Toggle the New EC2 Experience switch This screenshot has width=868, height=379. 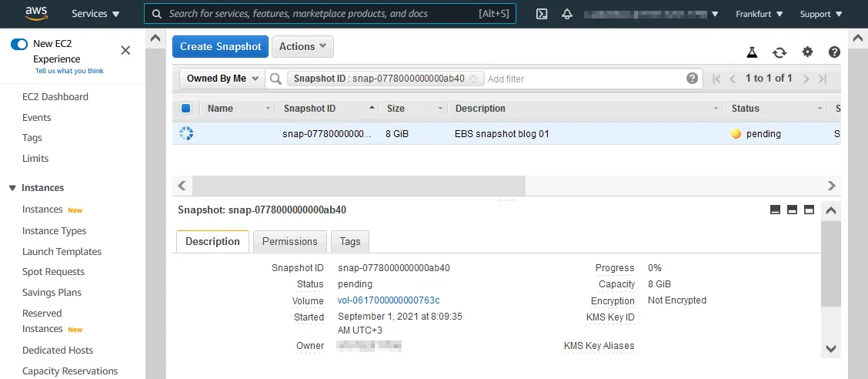(19, 44)
